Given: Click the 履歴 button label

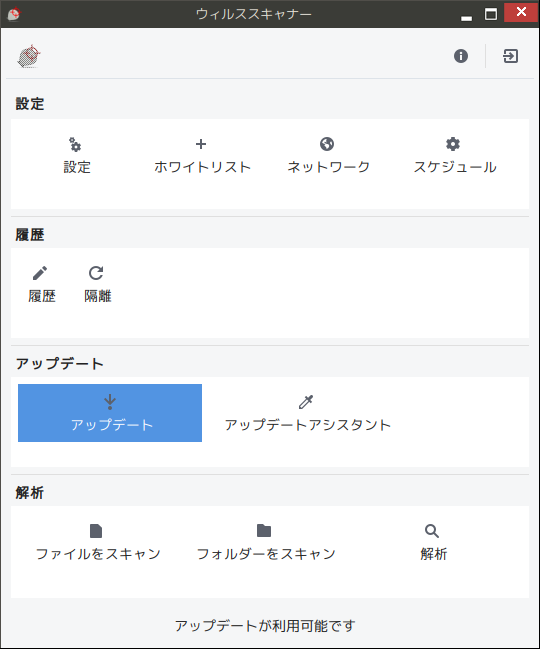Looking at the screenshot, I should 42,296.
